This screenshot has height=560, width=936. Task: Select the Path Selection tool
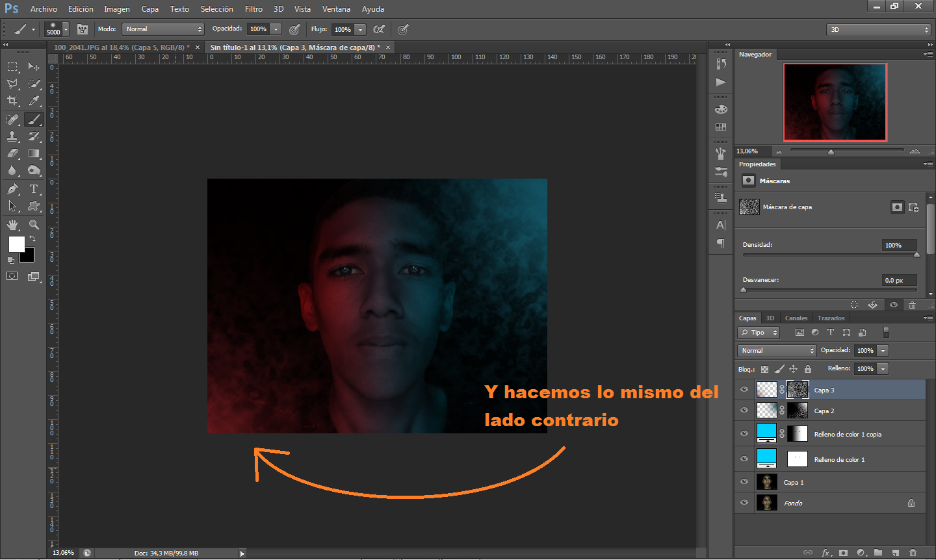click(x=12, y=206)
